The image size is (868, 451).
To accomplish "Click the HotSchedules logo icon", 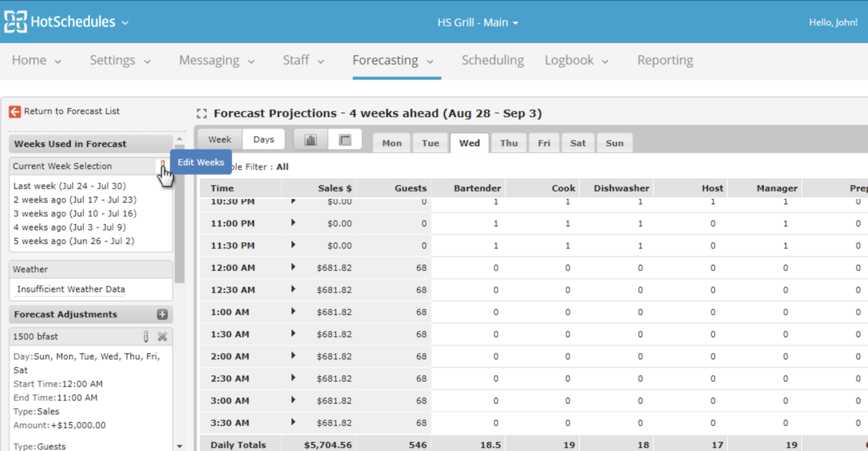I will tap(16, 22).
